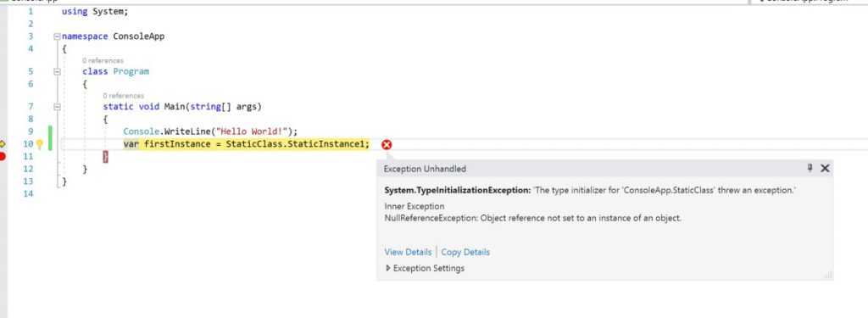Viewport: 868px width, 318px height.
Task: Click line number 14
Action: pos(28,193)
